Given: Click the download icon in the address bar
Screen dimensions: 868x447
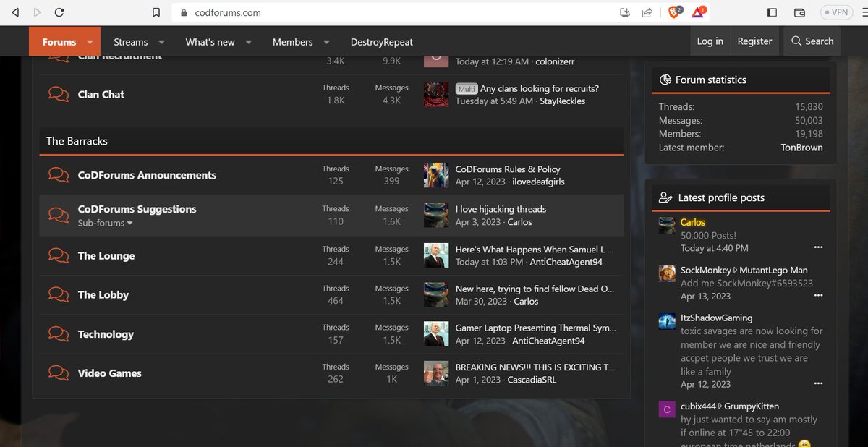Looking at the screenshot, I should point(624,12).
